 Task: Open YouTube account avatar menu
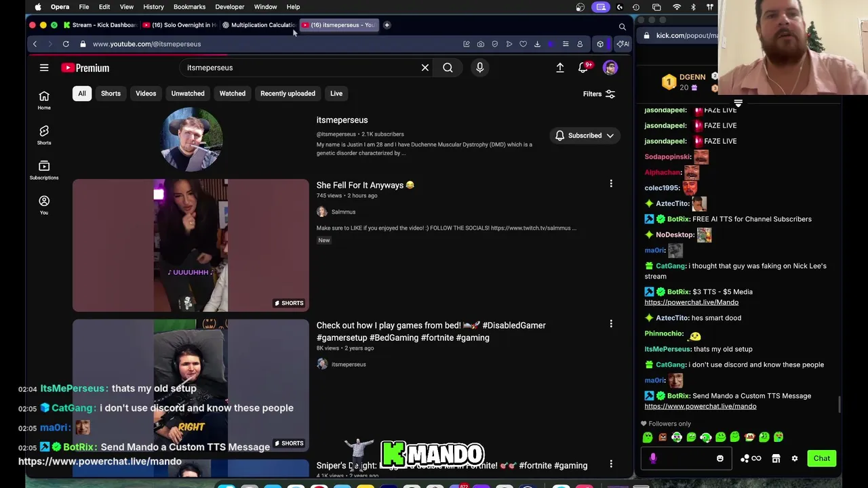(x=610, y=68)
